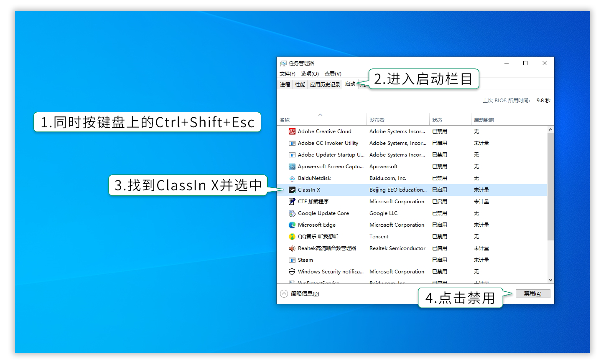
Task: Click the Adobe Creative Cloud app icon
Action: pos(292,131)
